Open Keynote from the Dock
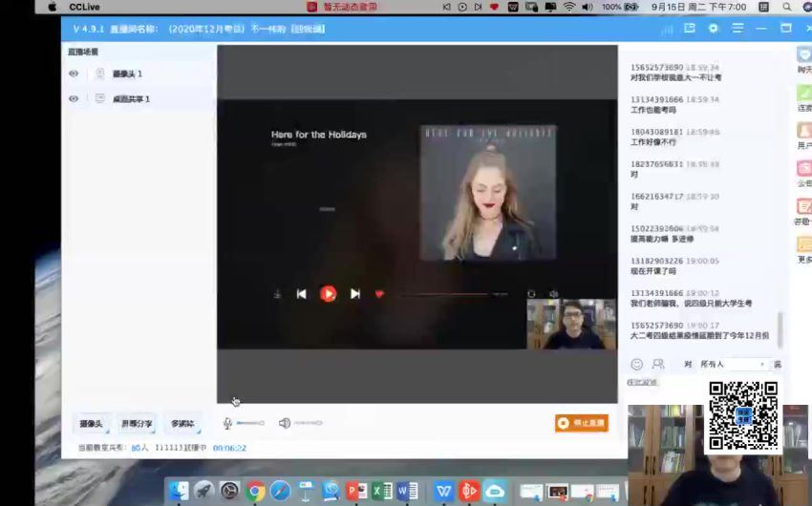 306,491
